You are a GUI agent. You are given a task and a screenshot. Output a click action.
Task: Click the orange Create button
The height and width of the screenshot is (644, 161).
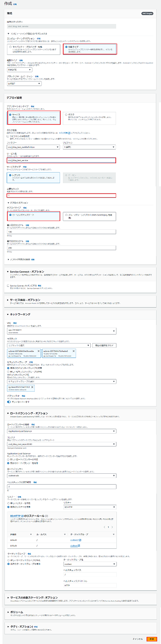(152, 639)
